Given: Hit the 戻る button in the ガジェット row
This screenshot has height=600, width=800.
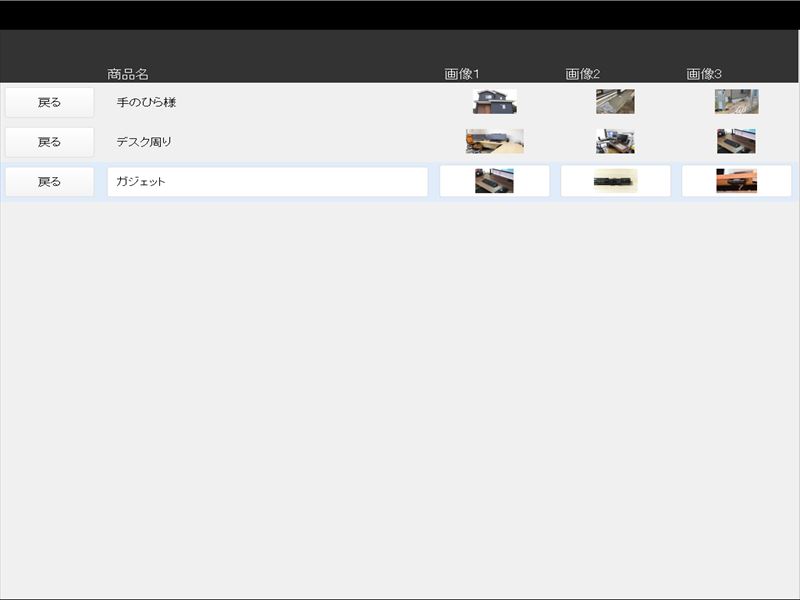Looking at the screenshot, I should pos(49,182).
